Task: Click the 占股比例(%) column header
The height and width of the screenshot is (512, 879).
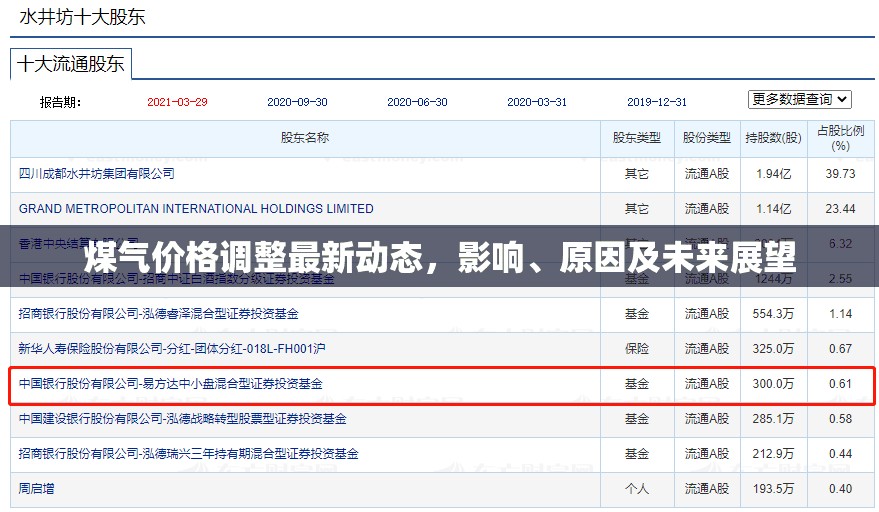Action: [x=840, y=139]
